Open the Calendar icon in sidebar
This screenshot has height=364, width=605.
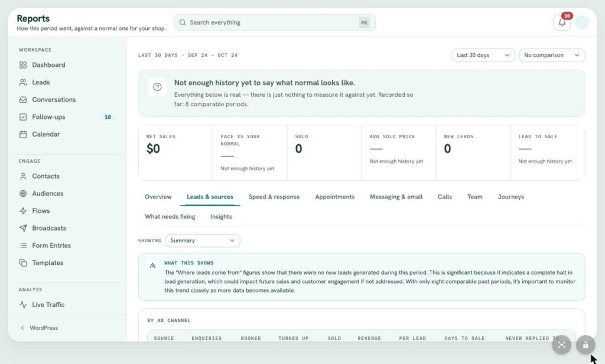coord(23,134)
